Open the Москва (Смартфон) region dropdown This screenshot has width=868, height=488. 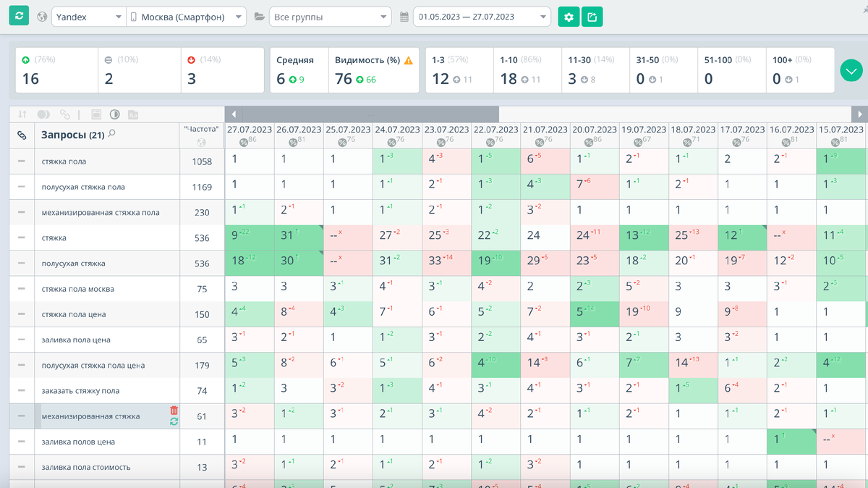point(187,17)
